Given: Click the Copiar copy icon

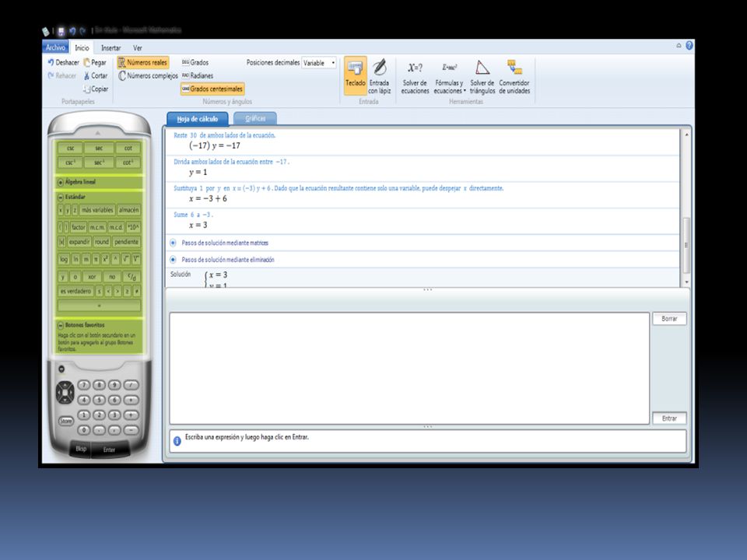Looking at the screenshot, I should (x=86, y=89).
